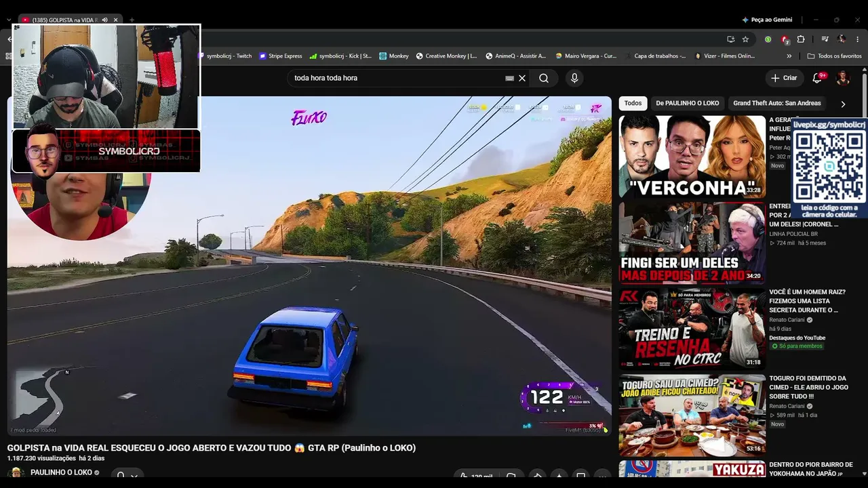Open the AnimeQ - Assistir bookmark
Image resolution: width=868 pixels, height=488 pixels.
click(515, 56)
